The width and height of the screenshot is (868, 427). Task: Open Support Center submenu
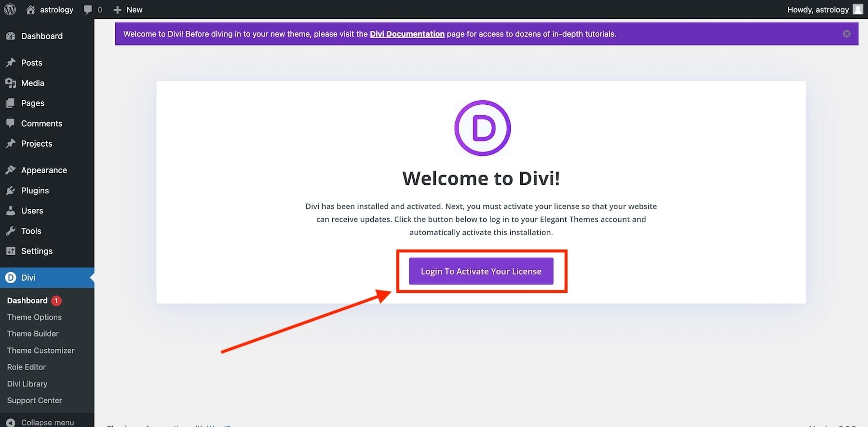pos(35,400)
